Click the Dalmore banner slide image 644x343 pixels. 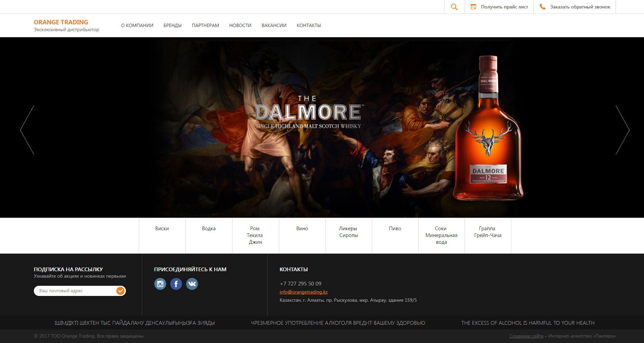322,127
